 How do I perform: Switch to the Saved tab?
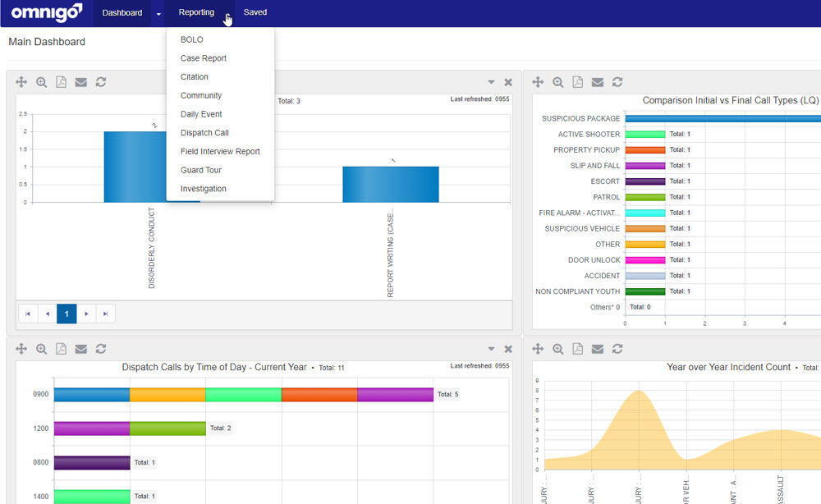(255, 12)
